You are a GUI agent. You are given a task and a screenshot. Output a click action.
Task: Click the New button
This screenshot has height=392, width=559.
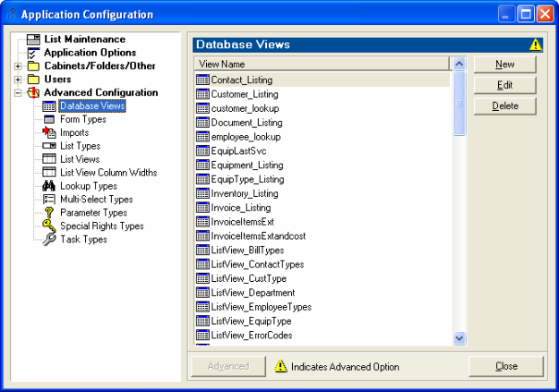pos(505,64)
